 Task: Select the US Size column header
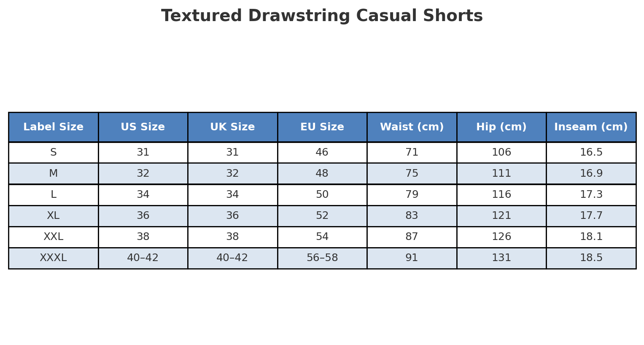click(143, 127)
